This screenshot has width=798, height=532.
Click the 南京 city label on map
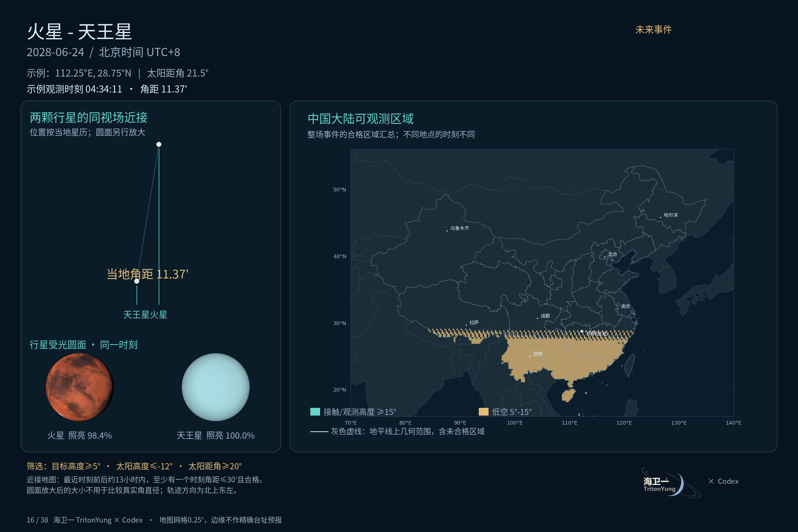626,307
